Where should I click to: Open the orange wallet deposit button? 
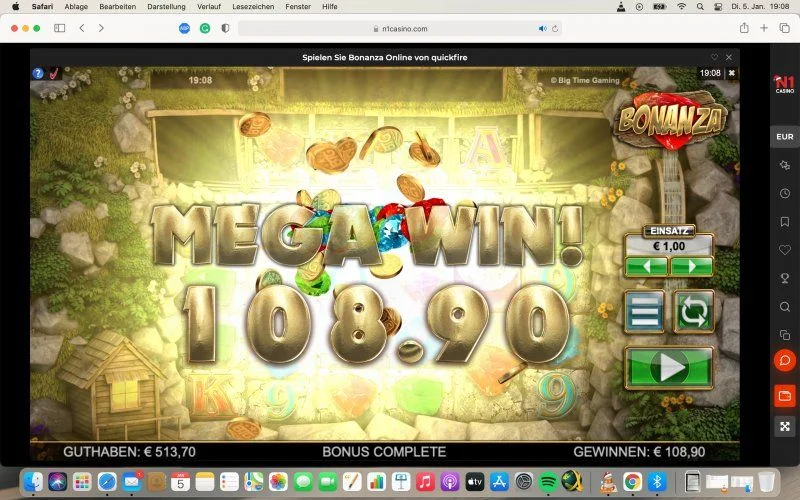(785, 396)
